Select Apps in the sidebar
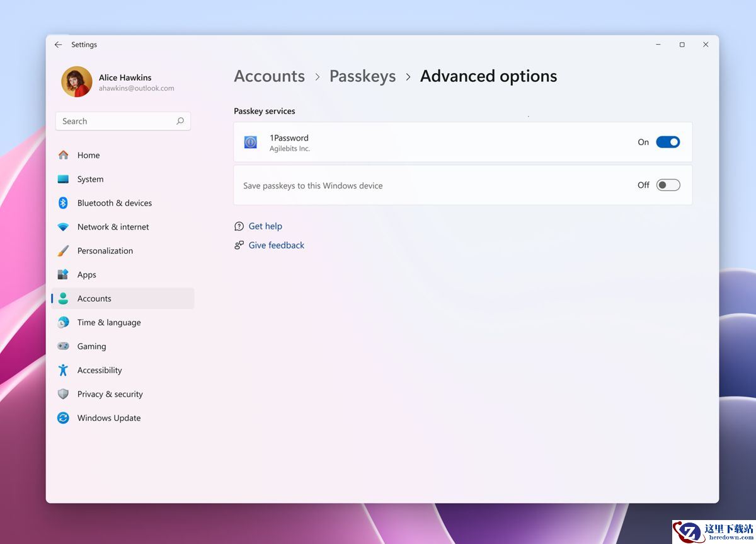756x544 pixels. pos(87,275)
